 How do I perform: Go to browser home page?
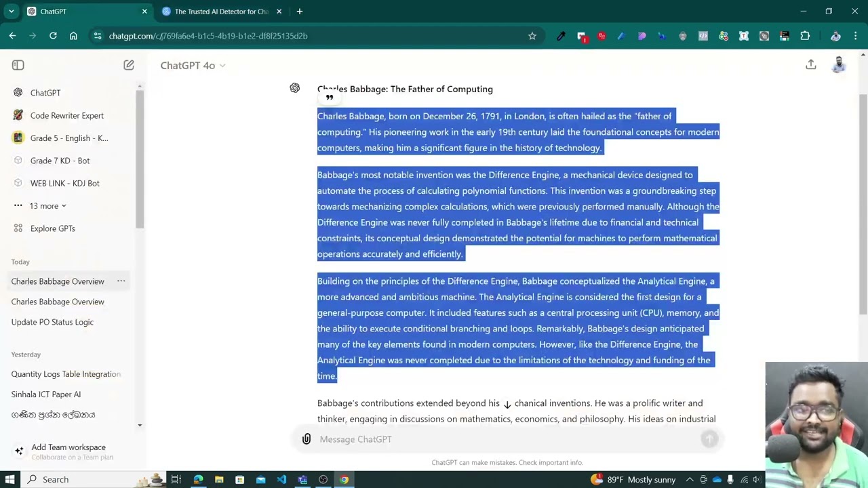pyautogui.click(x=73, y=36)
